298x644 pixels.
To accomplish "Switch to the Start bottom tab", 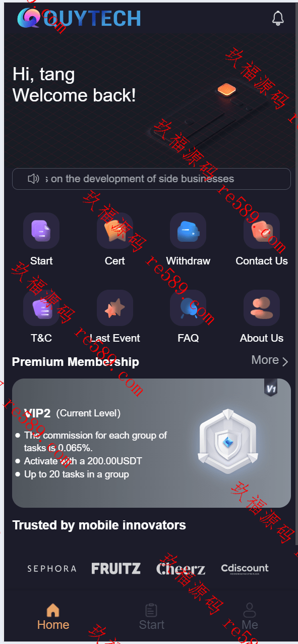I will (151, 617).
